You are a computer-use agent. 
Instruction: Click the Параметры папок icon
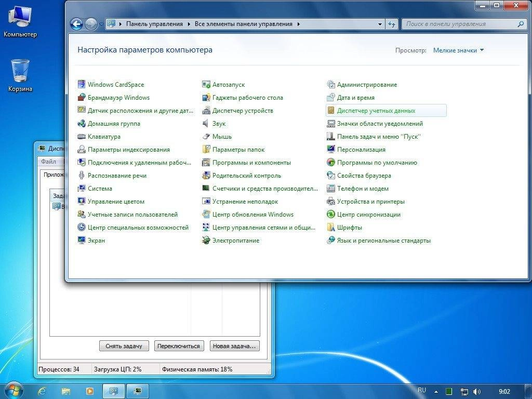(x=206, y=149)
